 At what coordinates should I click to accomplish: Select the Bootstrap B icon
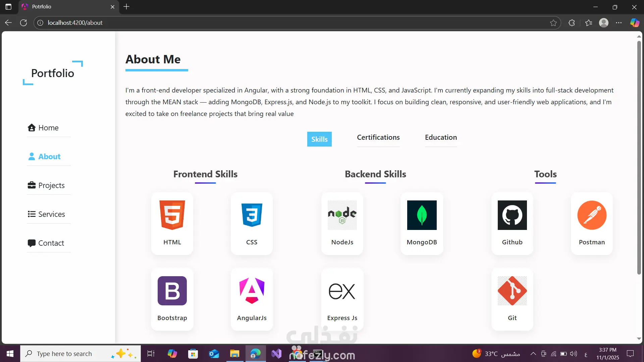coord(172,291)
